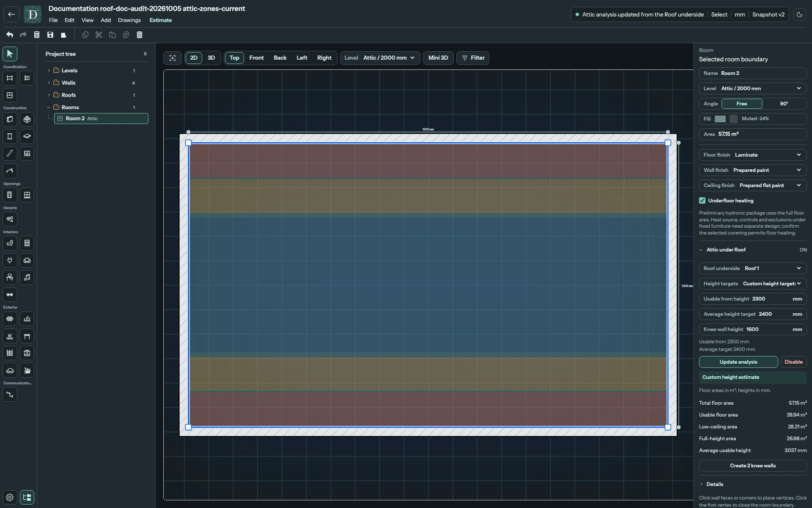Pick the roof tool in Construction

coord(10,171)
